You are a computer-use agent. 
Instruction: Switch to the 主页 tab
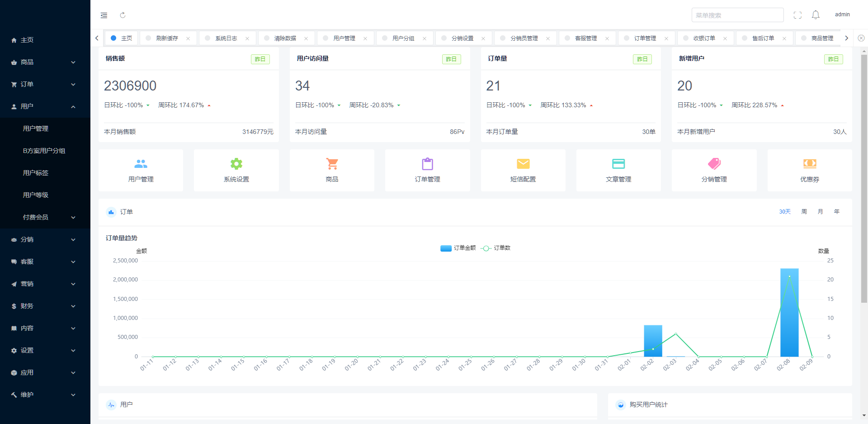(121, 38)
